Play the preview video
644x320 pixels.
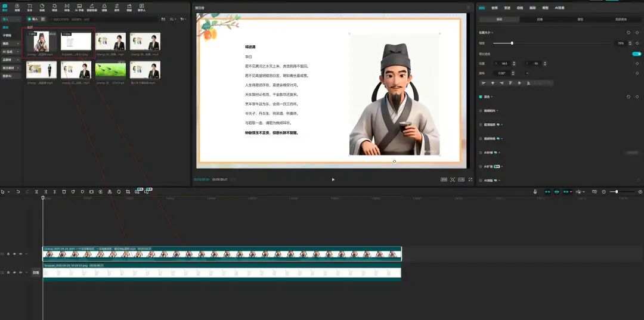(333, 179)
